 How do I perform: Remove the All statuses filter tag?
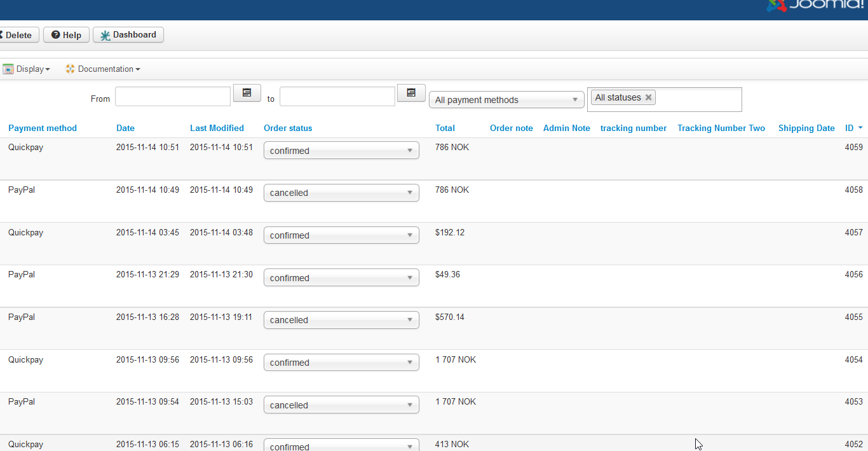(x=648, y=97)
